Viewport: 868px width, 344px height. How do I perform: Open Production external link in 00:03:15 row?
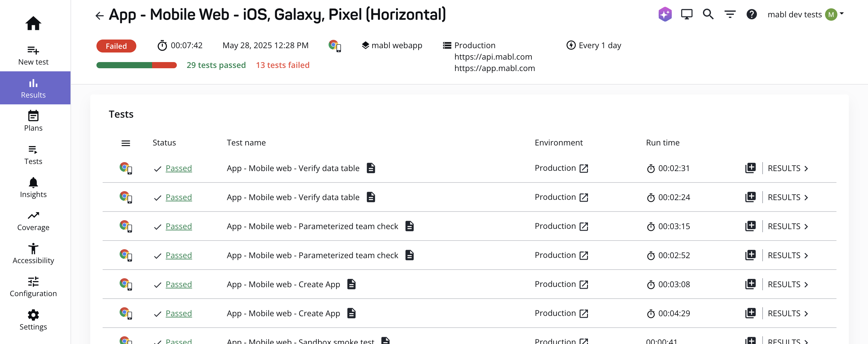pyautogui.click(x=584, y=226)
